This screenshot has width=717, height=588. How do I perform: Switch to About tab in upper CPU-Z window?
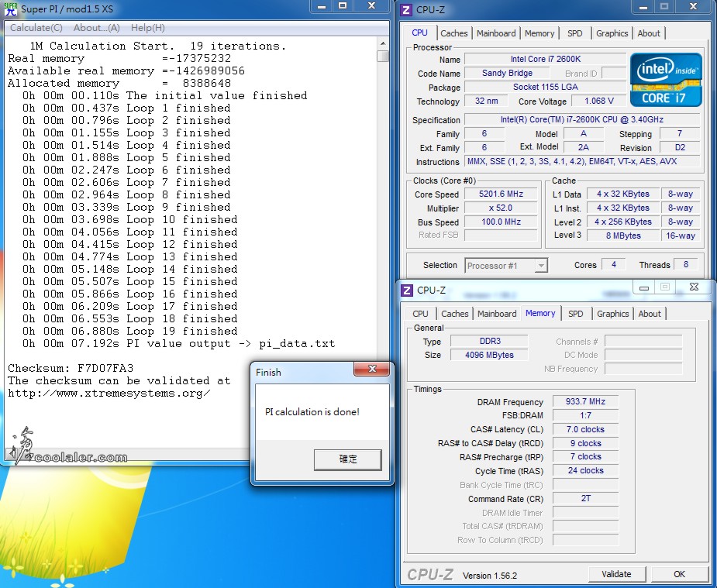tap(649, 33)
